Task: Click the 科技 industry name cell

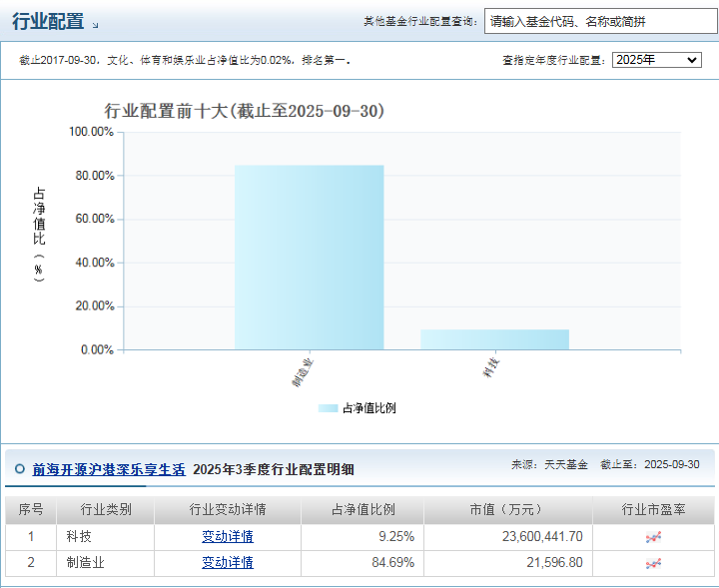Action: pos(79,536)
